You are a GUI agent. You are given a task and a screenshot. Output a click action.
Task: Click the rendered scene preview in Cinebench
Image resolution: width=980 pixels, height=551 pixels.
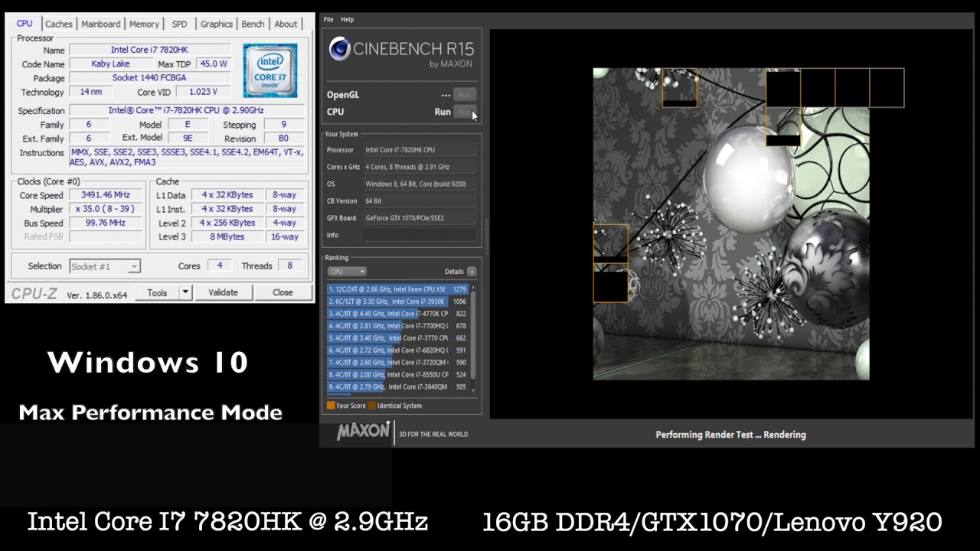point(731,223)
